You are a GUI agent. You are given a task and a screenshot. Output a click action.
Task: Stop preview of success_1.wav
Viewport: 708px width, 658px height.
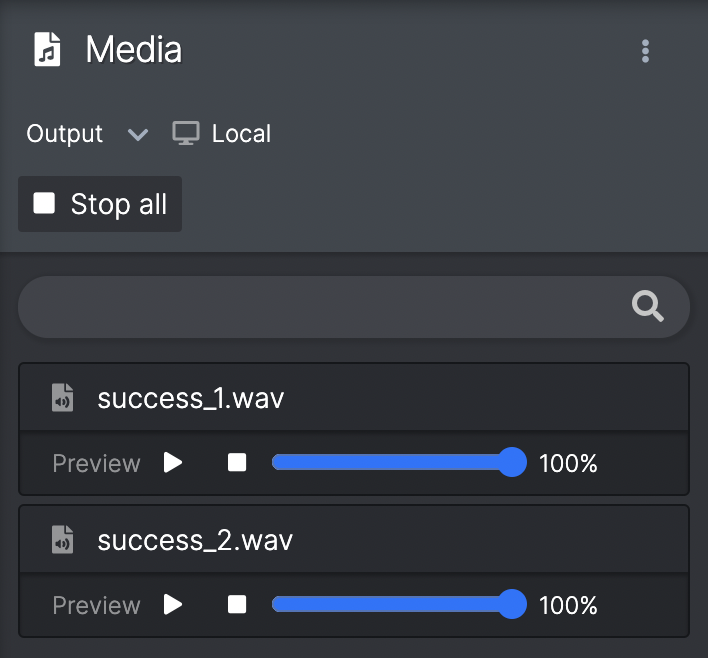coord(237,462)
